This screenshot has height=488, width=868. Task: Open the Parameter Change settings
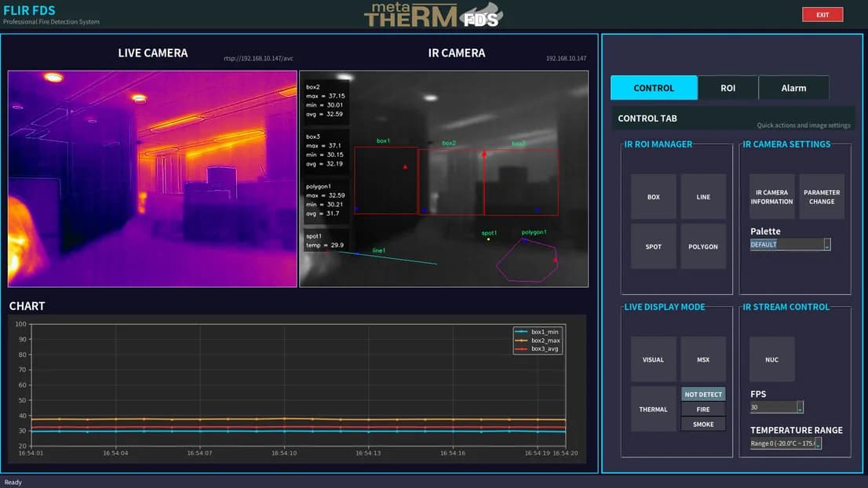click(x=822, y=196)
